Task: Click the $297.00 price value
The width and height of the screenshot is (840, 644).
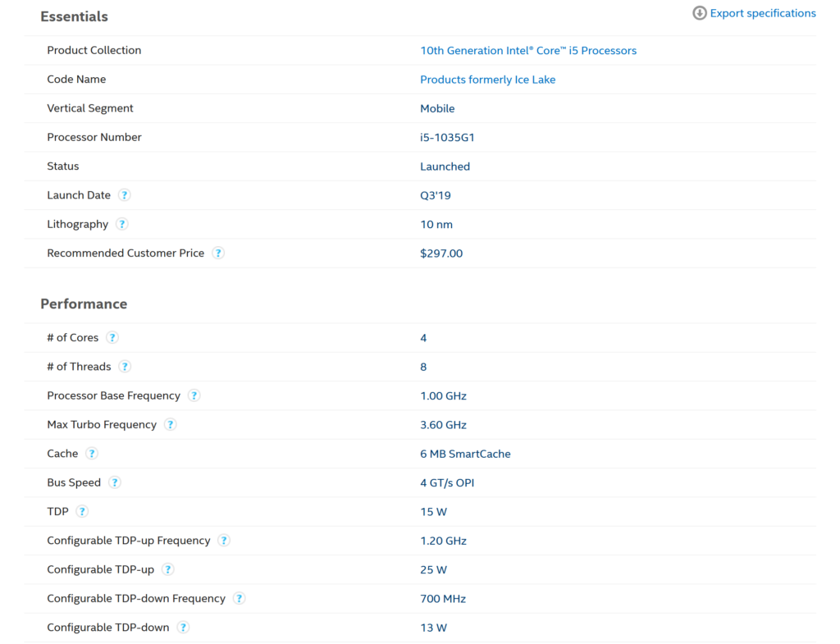Action: coord(441,253)
